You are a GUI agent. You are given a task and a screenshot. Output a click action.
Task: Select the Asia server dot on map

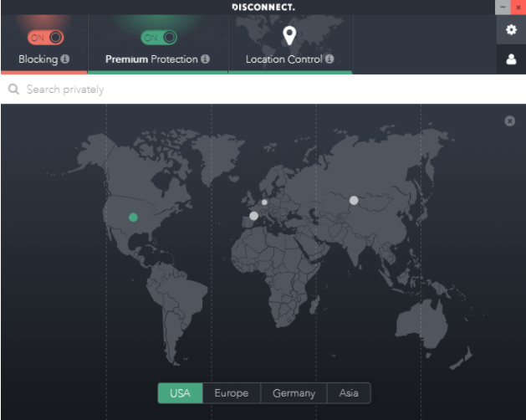354,201
